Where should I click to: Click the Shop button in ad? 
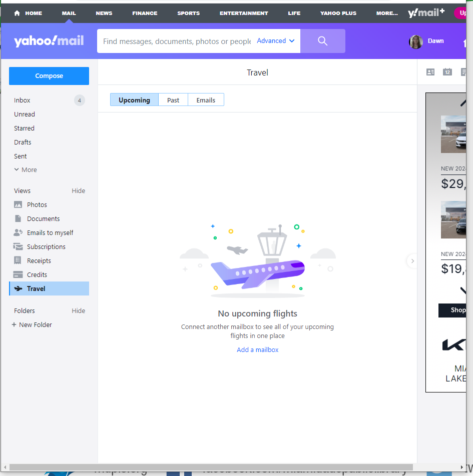point(452,310)
